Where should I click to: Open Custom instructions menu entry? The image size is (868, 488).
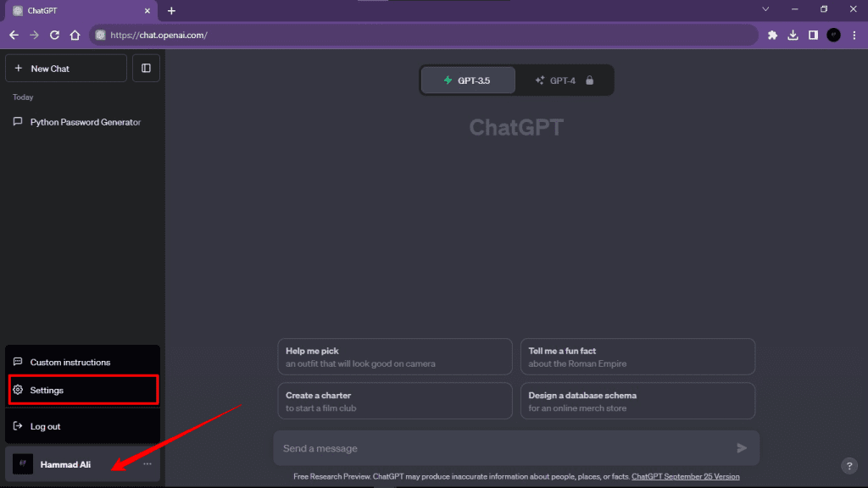click(82, 362)
